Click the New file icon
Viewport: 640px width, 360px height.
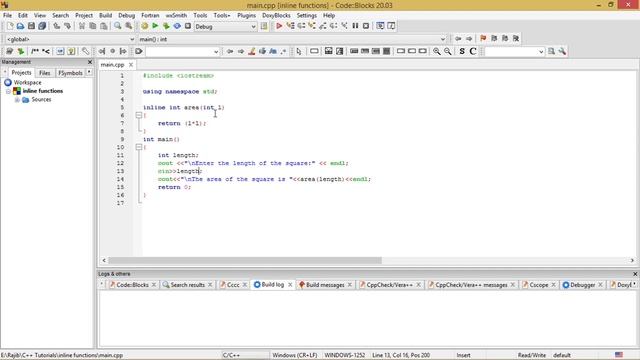pyautogui.click(x=10, y=26)
